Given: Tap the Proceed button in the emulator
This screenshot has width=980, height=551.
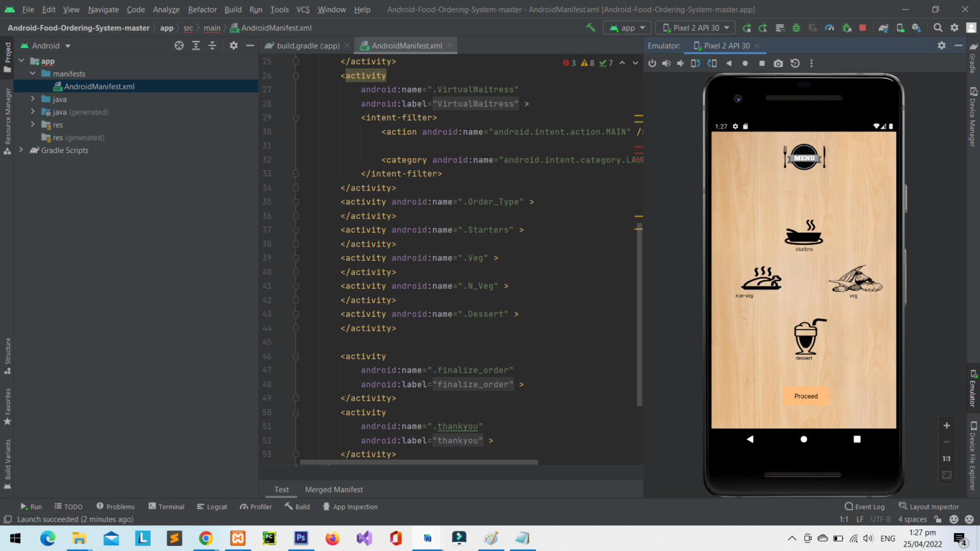Looking at the screenshot, I should (x=806, y=396).
